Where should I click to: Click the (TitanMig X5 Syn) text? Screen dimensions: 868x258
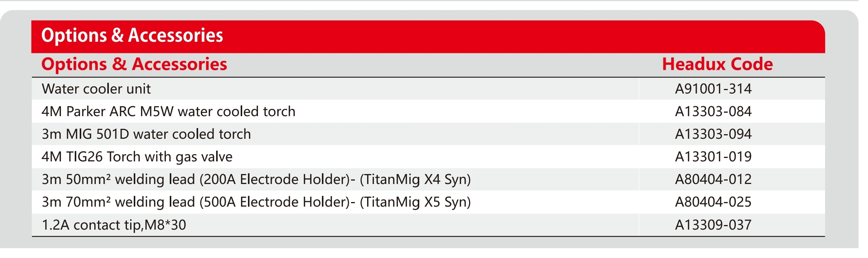pos(415,202)
